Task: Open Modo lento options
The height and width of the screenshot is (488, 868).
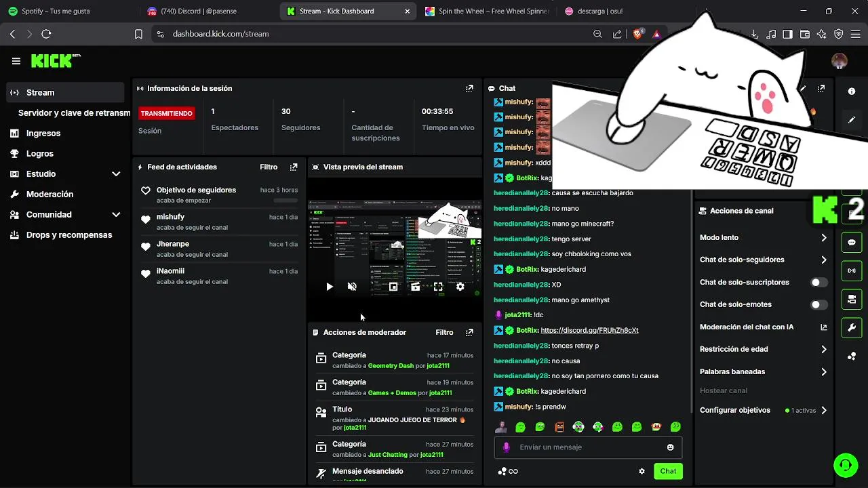Action: [764, 238]
